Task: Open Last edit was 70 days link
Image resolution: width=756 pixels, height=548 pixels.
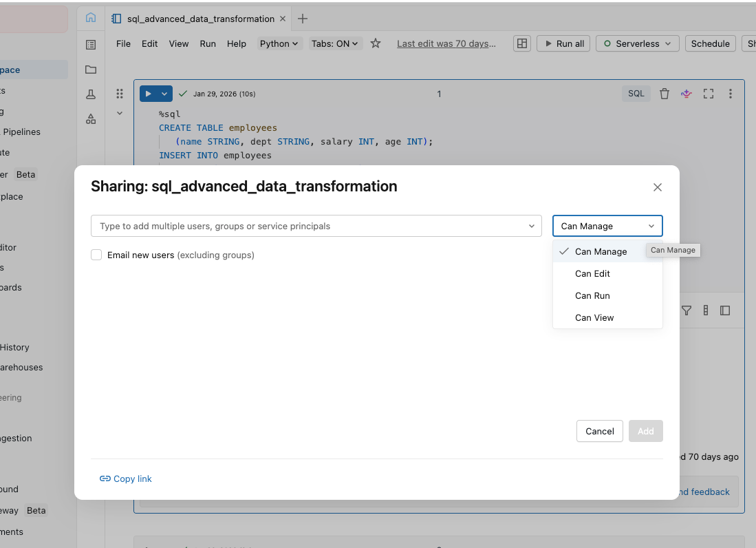Action: pyautogui.click(x=446, y=43)
